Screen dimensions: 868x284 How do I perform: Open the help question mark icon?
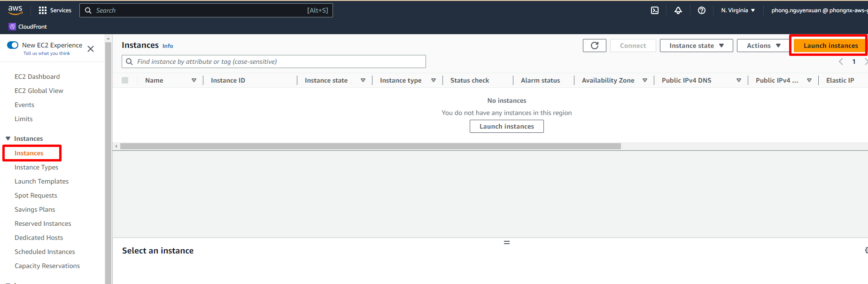click(702, 10)
